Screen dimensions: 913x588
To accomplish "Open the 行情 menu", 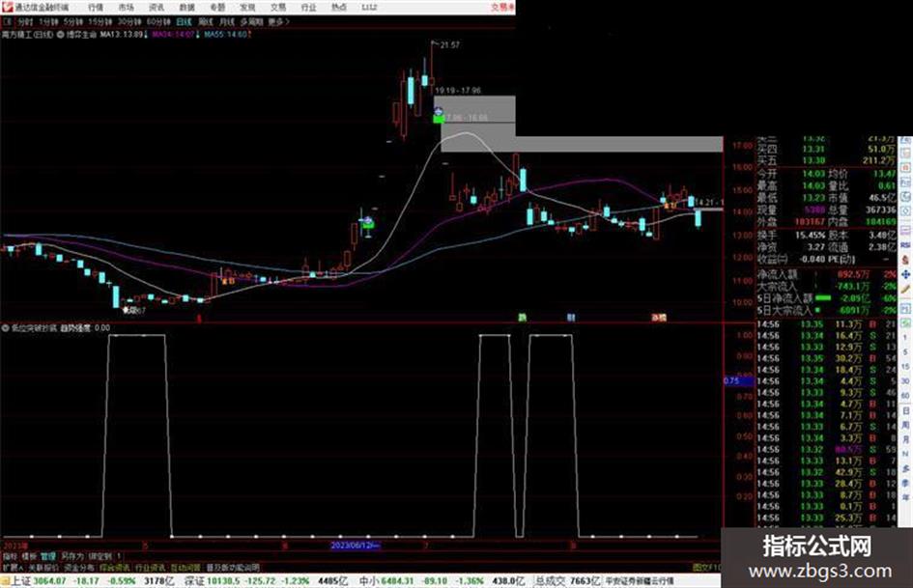I will pos(96,8).
